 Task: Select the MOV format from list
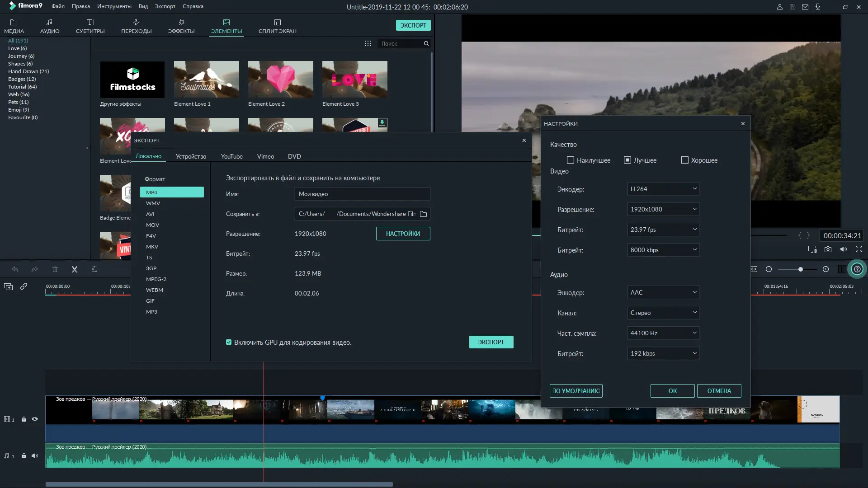pyautogui.click(x=152, y=225)
